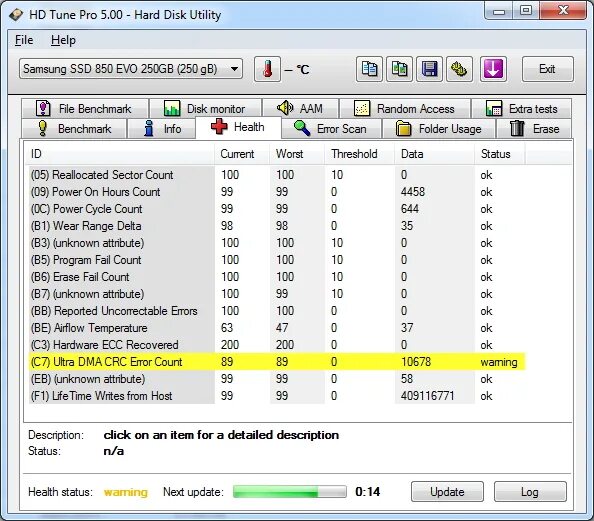Select Program Fail Count row

coord(277,260)
